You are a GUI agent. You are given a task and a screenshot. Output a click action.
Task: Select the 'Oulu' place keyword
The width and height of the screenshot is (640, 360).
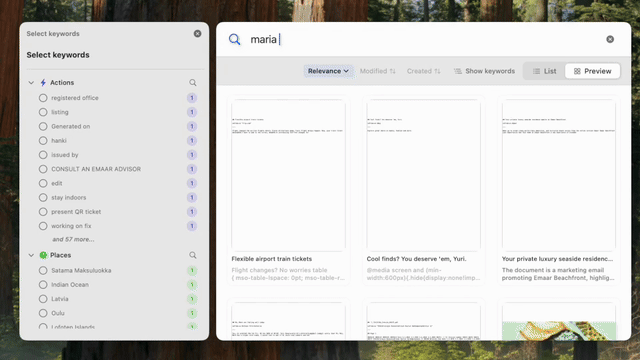coord(43,313)
